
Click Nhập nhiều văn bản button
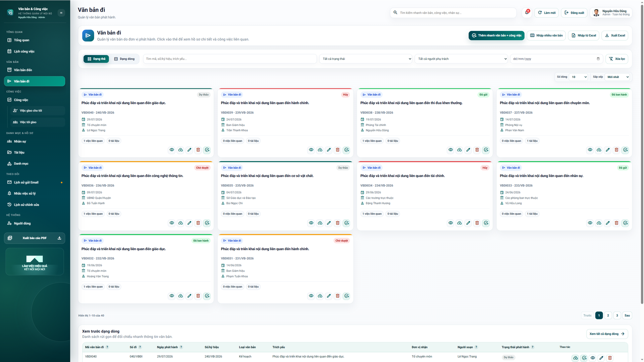coord(546,35)
